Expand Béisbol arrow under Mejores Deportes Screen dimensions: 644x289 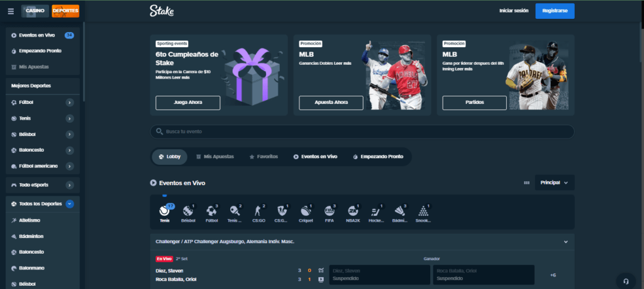(70, 134)
